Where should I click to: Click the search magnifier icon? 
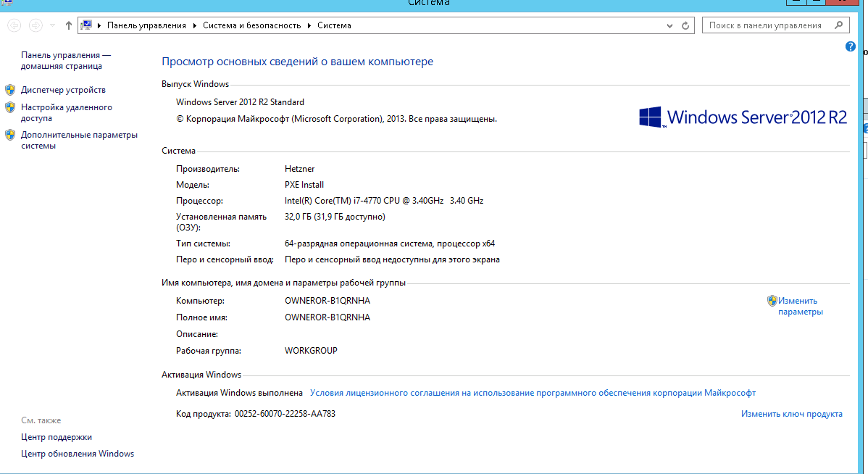pos(839,25)
